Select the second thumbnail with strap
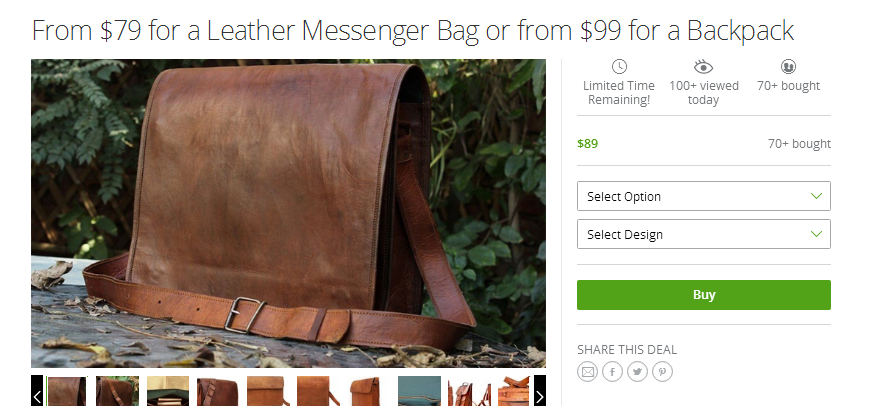The image size is (869, 406). pos(117,391)
